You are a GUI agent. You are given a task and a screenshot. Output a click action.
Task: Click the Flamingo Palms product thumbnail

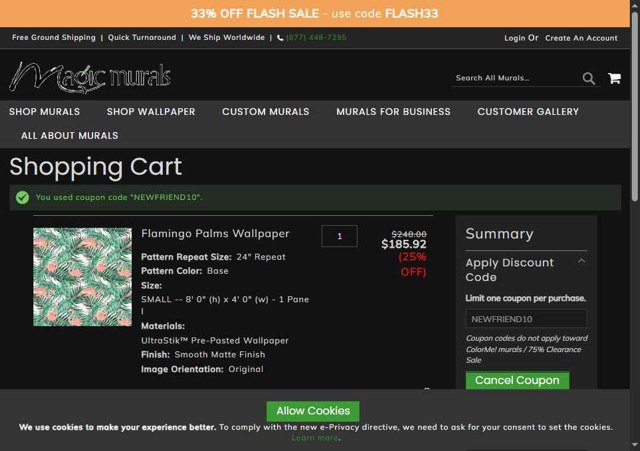pyautogui.click(x=82, y=277)
